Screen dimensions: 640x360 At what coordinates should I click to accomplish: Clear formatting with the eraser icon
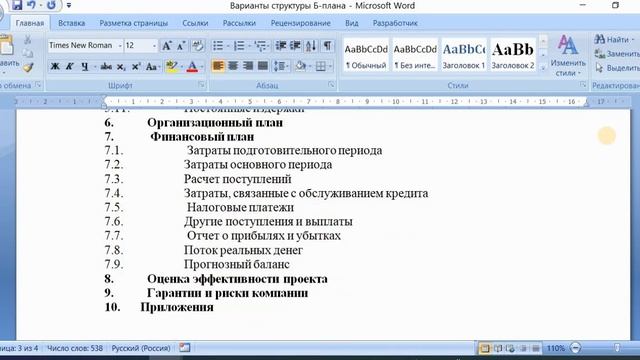pos(198,46)
